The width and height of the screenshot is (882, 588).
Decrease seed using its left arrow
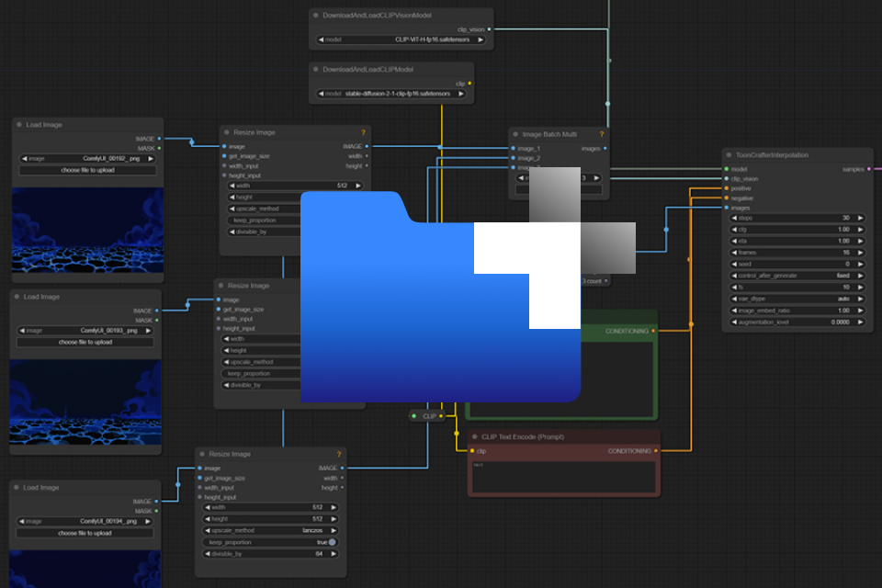click(734, 264)
